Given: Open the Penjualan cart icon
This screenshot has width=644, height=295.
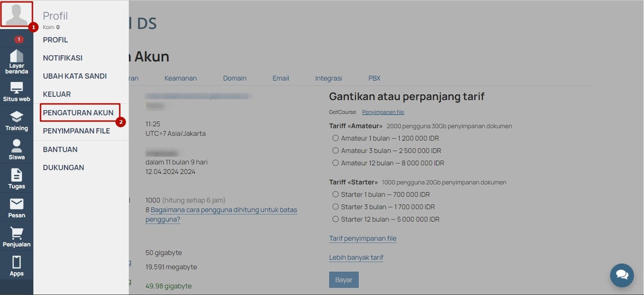Looking at the screenshot, I should click(x=17, y=237).
